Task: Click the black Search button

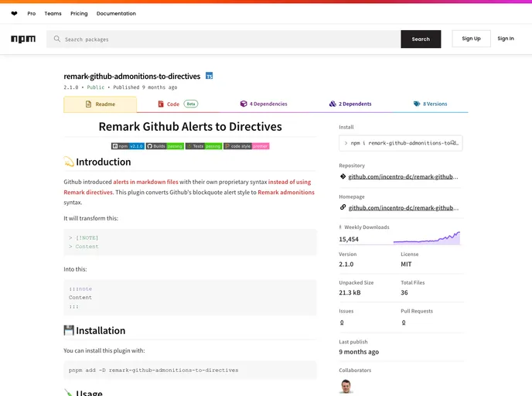Action: coord(421,39)
